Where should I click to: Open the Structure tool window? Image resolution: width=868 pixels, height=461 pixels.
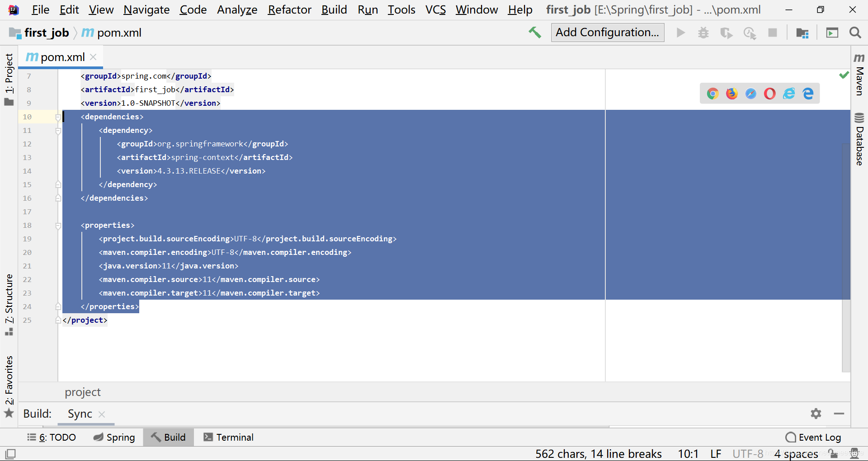(9, 305)
